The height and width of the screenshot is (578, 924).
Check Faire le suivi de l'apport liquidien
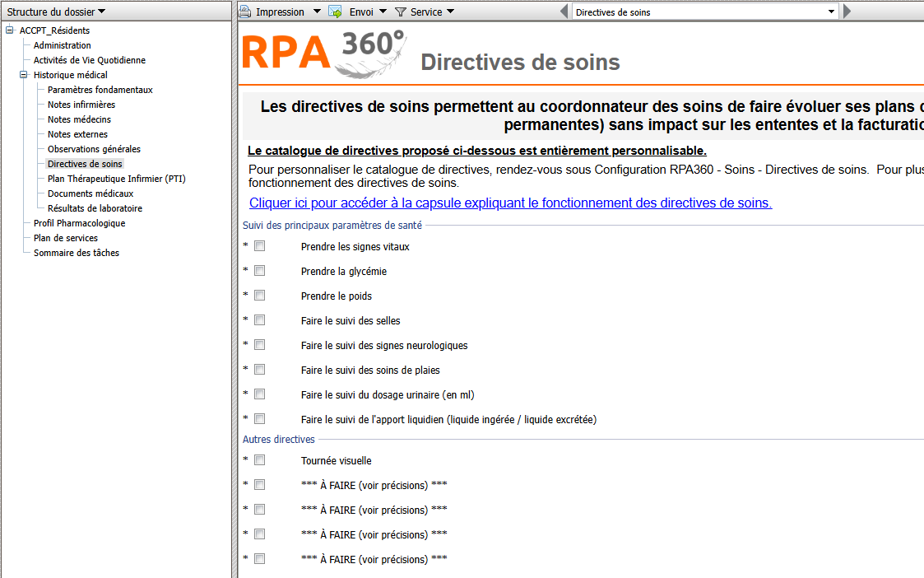(x=260, y=419)
